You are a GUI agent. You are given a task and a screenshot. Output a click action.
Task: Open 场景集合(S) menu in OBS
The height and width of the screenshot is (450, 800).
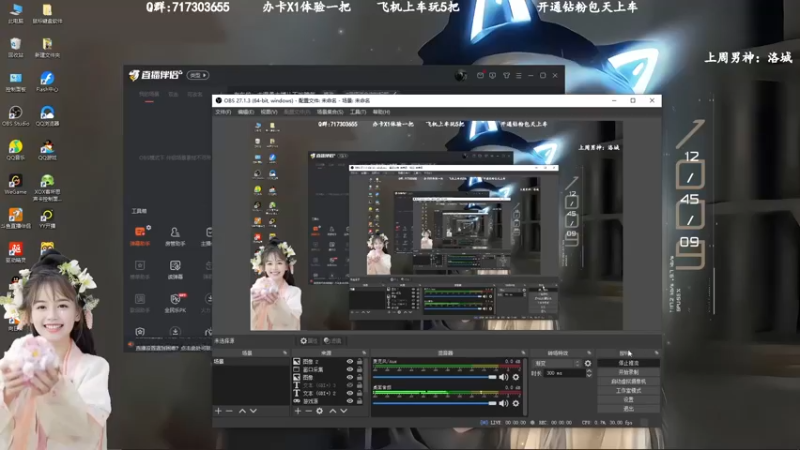point(330,112)
